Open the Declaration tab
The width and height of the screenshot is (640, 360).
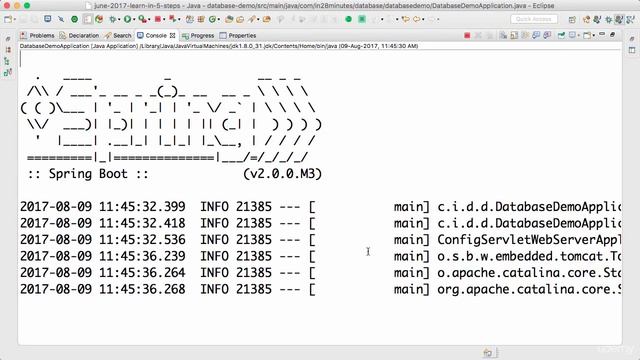pyautogui.click(x=79, y=36)
